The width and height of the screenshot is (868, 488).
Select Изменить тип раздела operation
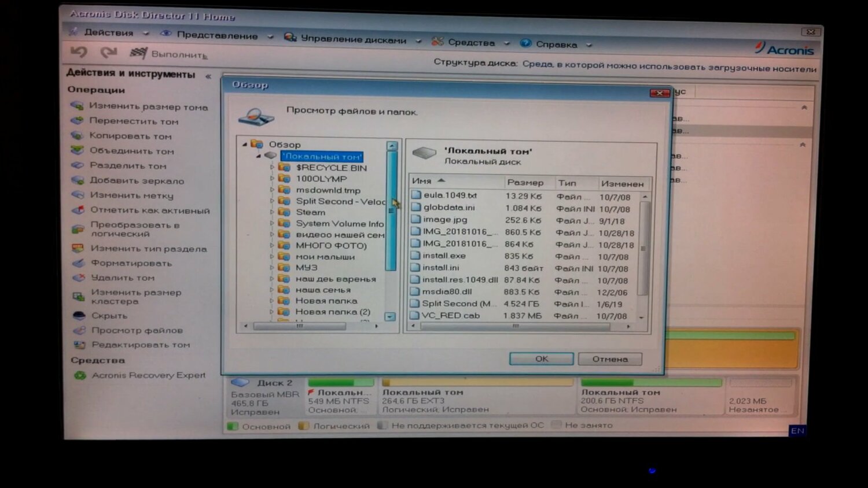click(x=139, y=249)
